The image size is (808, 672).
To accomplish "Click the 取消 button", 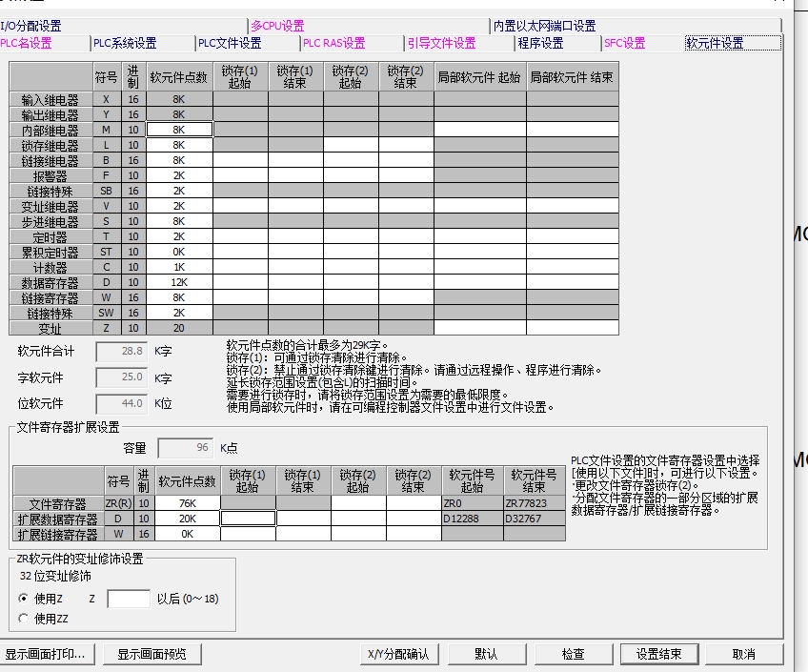I will coord(743,654).
